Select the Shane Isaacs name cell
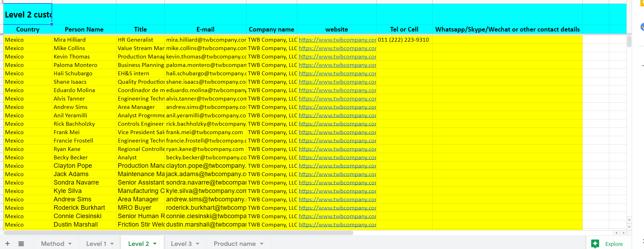 tap(84, 82)
